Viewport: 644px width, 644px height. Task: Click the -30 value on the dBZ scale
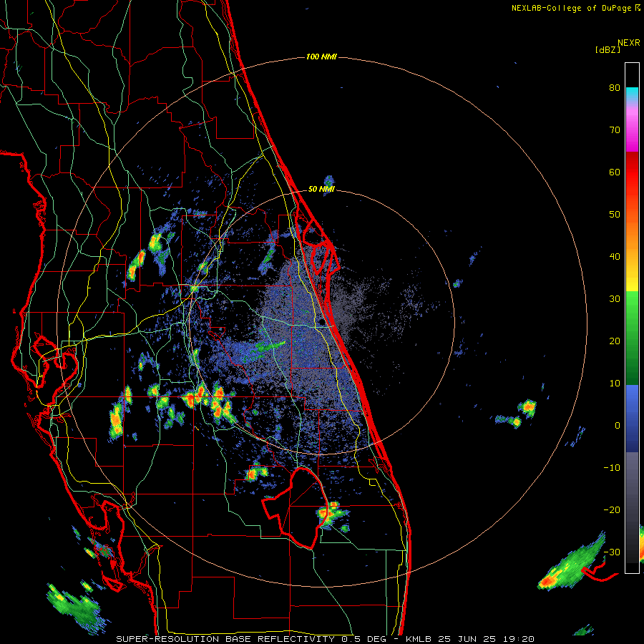pos(612,553)
